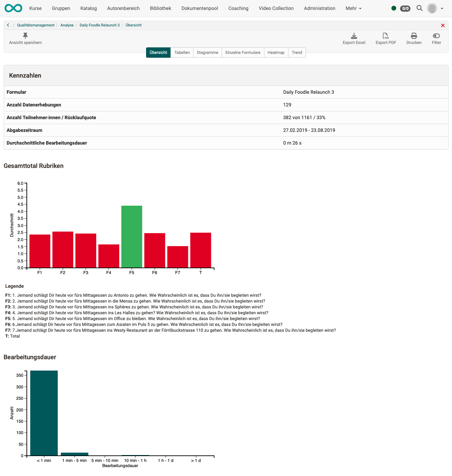Open the Drucken print function
Screen dimensions: 452x476
click(414, 38)
